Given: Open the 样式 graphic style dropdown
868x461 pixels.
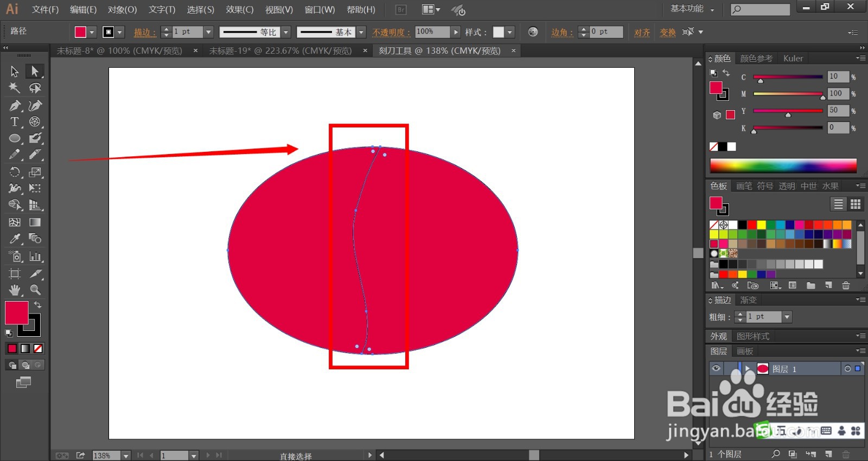Looking at the screenshot, I should 510,32.
